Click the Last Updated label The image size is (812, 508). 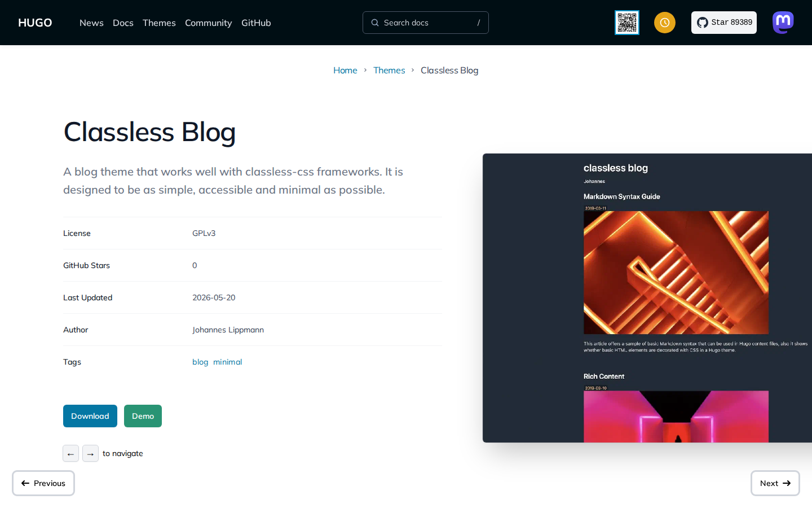(x=87, y=297)
